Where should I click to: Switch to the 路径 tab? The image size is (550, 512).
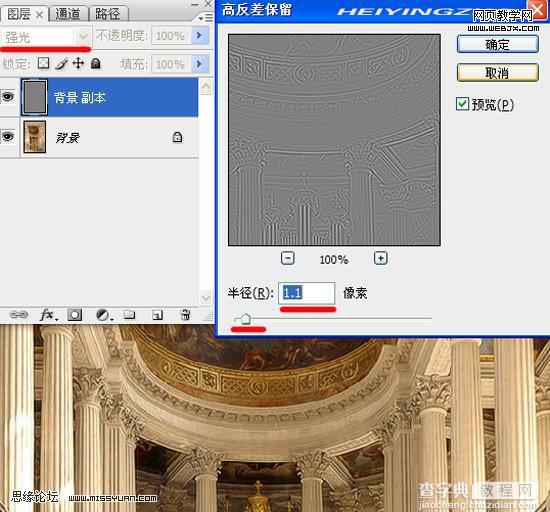[107, 14]
